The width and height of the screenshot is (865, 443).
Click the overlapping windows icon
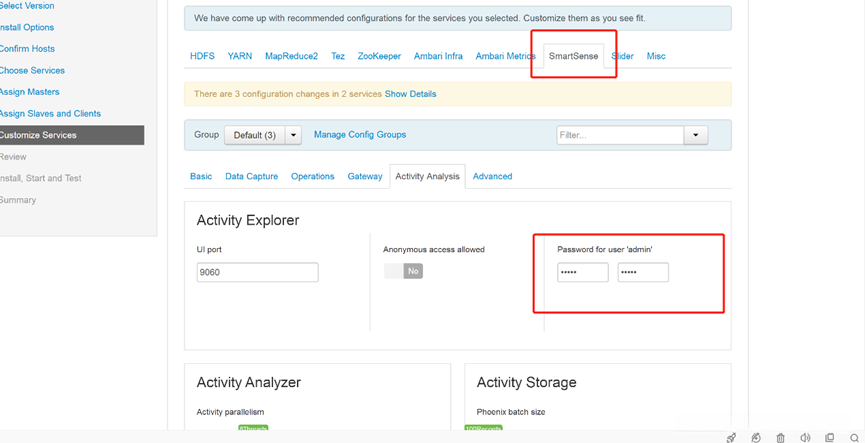tap(829, 437)
